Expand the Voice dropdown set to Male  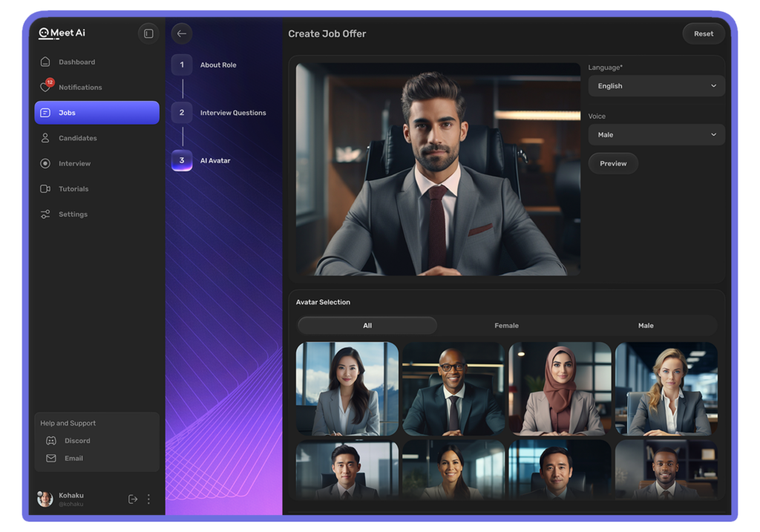point(656,135)
